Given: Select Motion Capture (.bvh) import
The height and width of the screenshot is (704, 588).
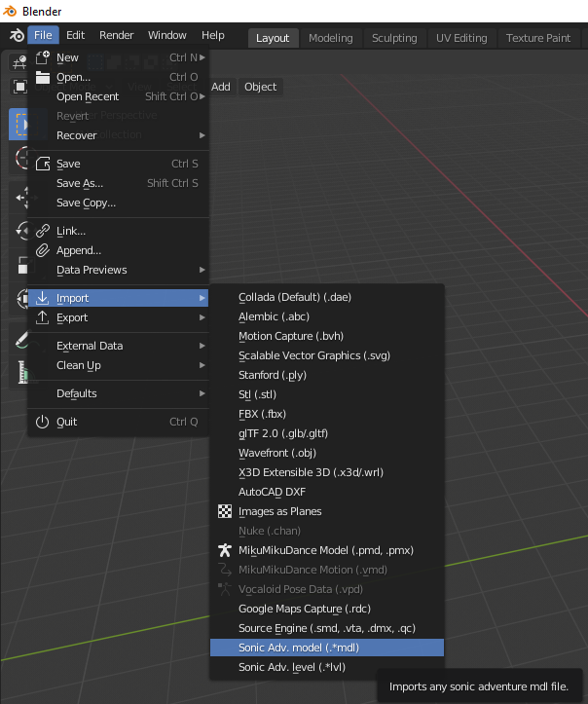Looking at the screenshot, I should (327, 336).
